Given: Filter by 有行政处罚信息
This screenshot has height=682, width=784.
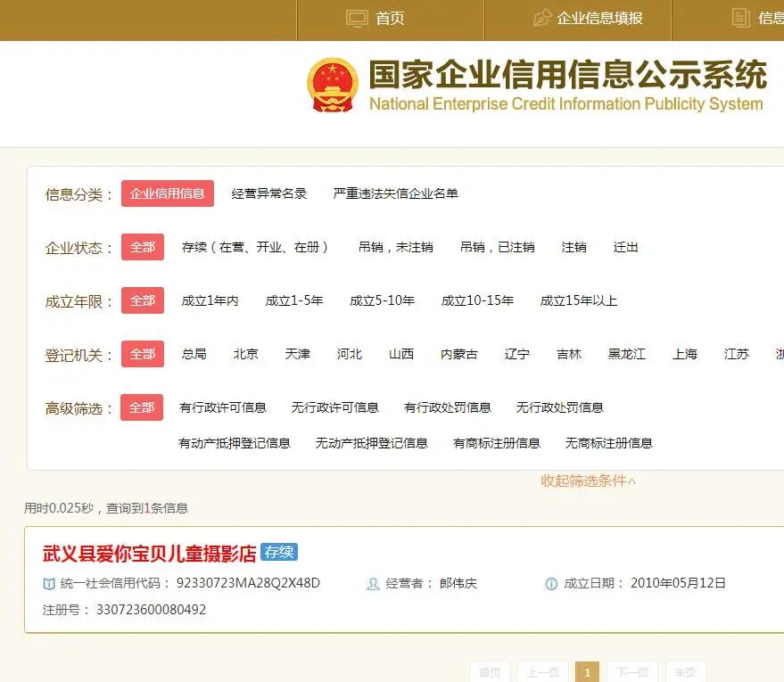Looking at the screenshot, I should (x=448, y=407).
